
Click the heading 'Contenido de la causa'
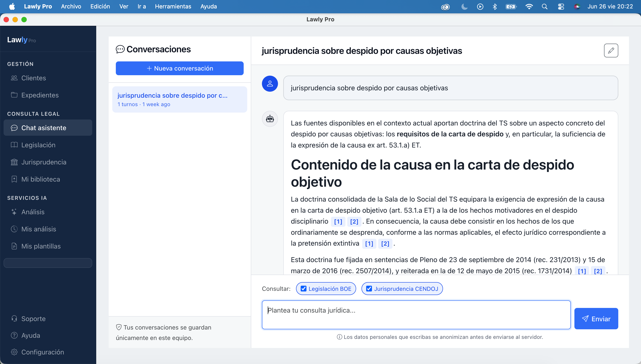pos(432,173)
